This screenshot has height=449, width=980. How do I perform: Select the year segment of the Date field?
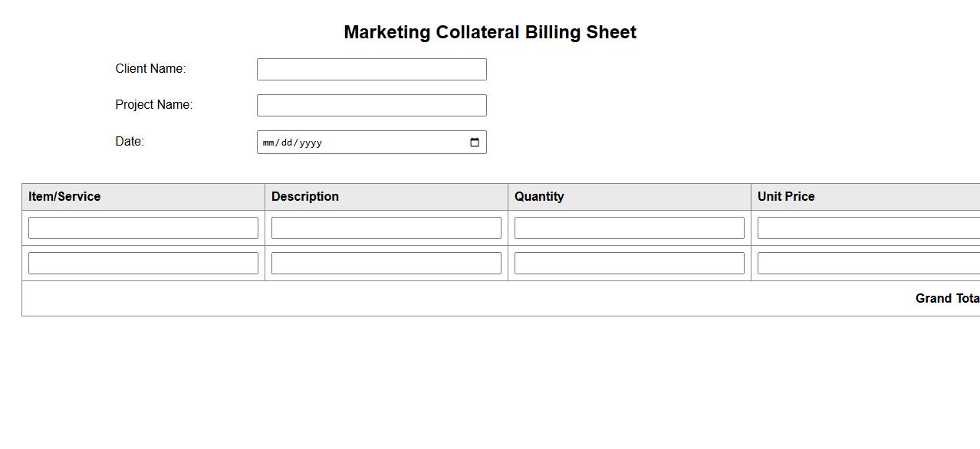click(311, 143)
